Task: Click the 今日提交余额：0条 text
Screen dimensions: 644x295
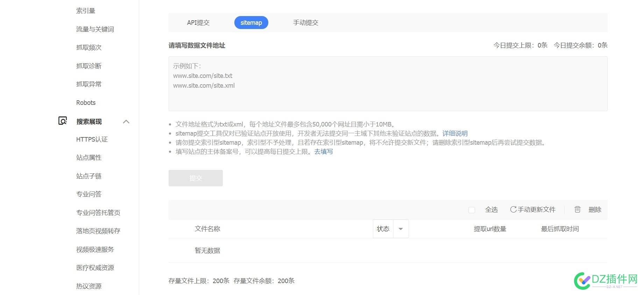Action: pyautogui.click(x=581, y=45)
